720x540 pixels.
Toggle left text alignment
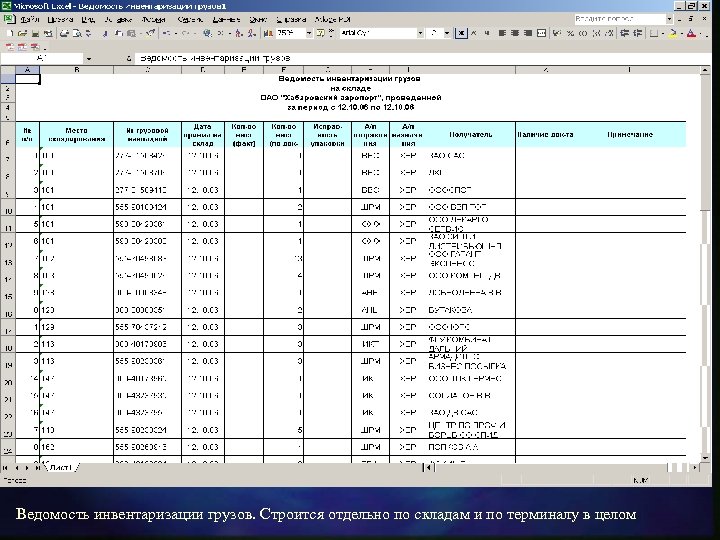point(502,33)
